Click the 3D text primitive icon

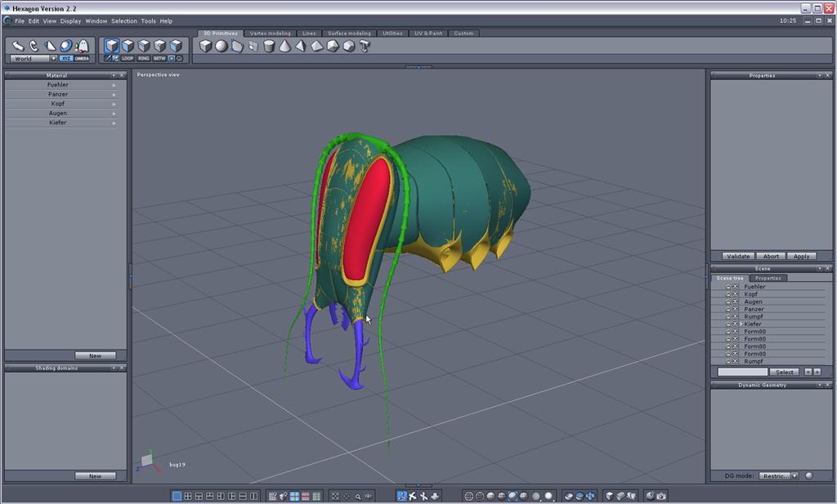click(x=365, y=47)
